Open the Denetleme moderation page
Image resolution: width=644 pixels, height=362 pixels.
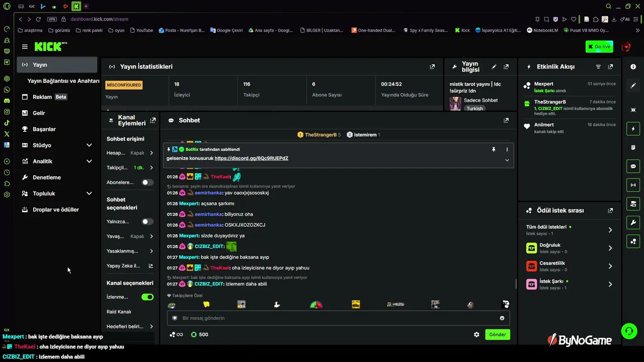click(57, 177)
